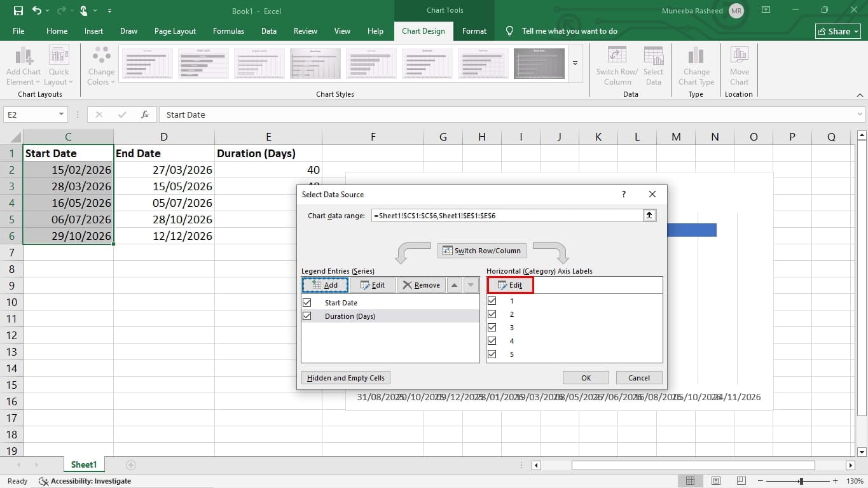Customize Quick Access Toolbar dropdown

click(109, 11)
